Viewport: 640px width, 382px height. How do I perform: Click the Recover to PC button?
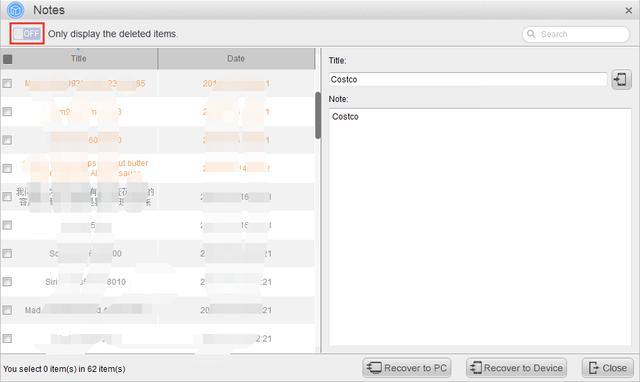point(407,368)
